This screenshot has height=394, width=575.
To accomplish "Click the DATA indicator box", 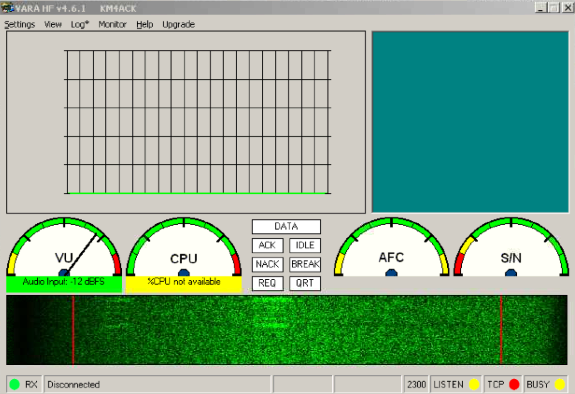I will (x=286, y=226).
